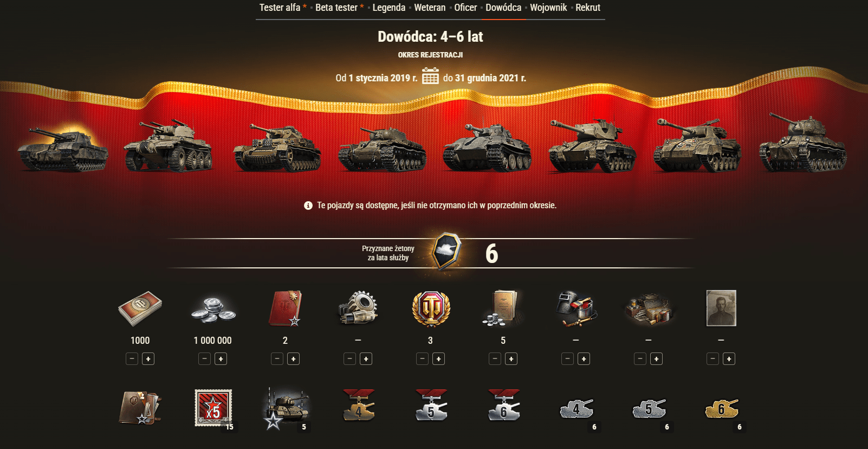The height and width of the screenshot is (449, 868).
Task: Select the silver coins icon labeled 1 000 000
Action: pyautogui.click(x=213, y=309)
